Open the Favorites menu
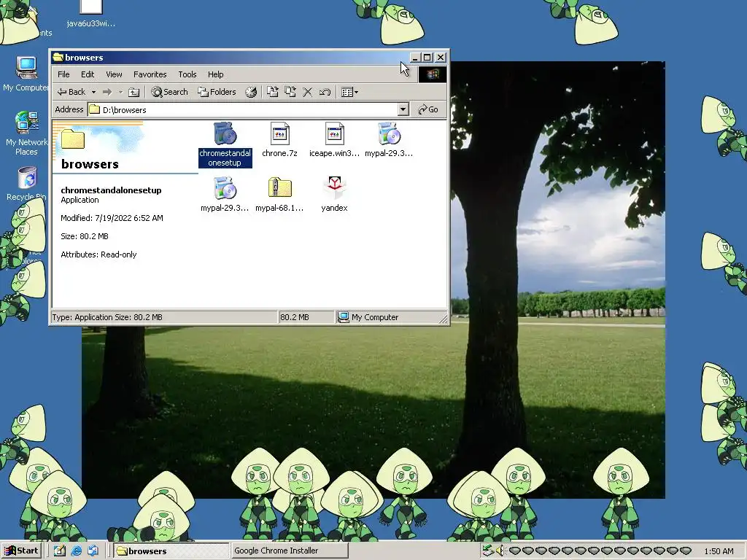The height and width of the screenshot is (560, 747). coord(150,74)
